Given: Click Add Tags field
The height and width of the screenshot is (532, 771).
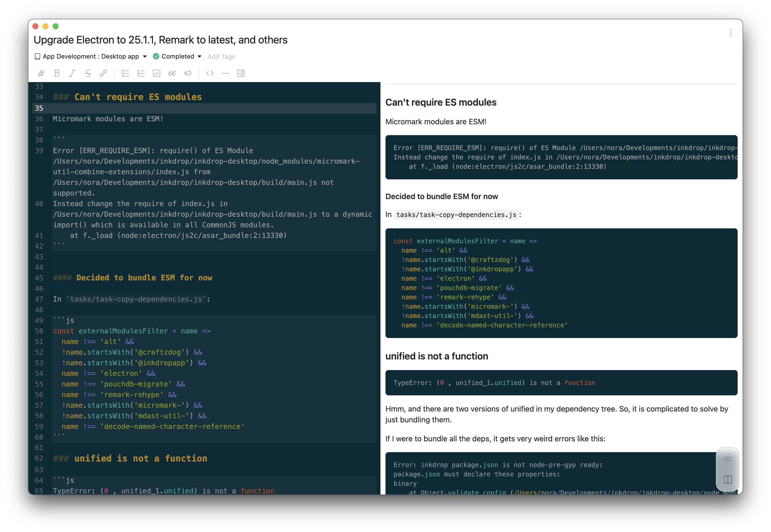Looking at the screenshot, I should tap(221, 57).
